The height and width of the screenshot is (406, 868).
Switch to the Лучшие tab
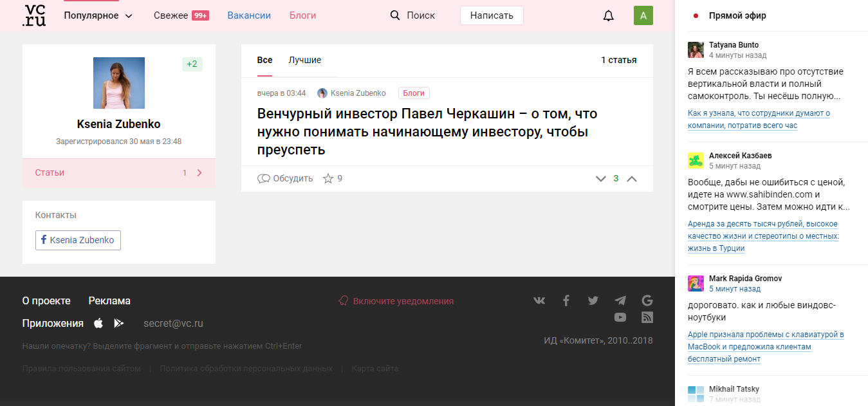click(x=304, y=59)
